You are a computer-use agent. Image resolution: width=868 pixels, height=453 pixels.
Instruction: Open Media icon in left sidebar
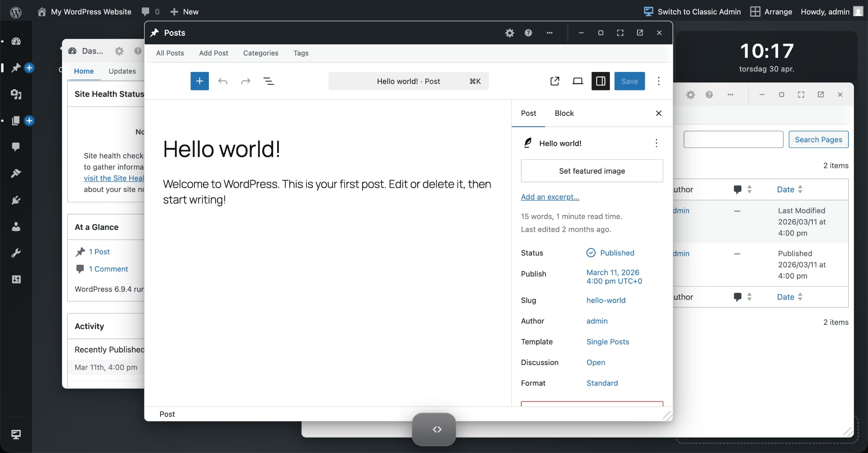pyautogui.click(x=16, y=94)
